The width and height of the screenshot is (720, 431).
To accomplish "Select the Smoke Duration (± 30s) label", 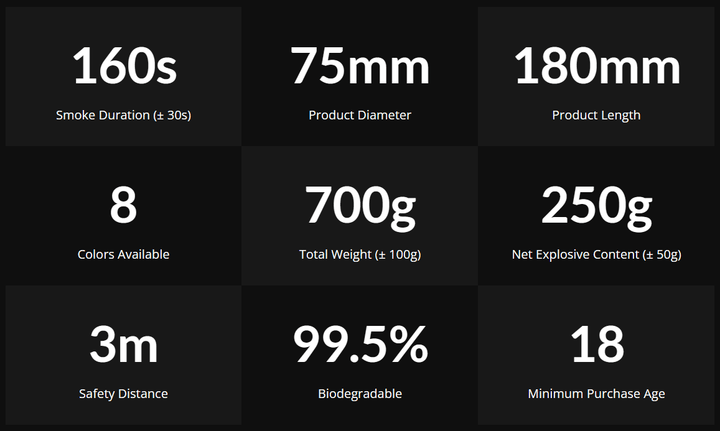I will click(123, 115).
